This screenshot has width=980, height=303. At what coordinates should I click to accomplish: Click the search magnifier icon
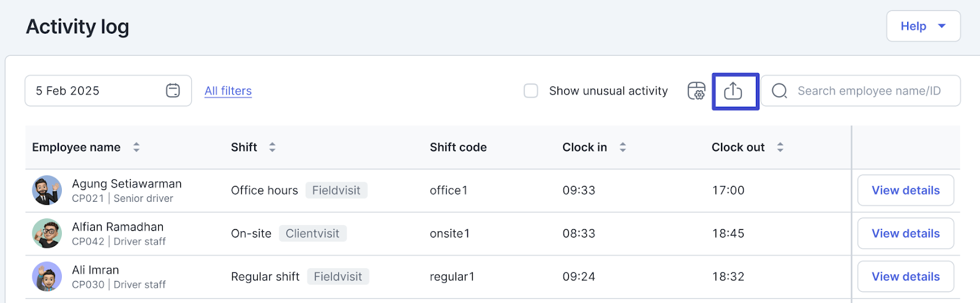point(779,91)
